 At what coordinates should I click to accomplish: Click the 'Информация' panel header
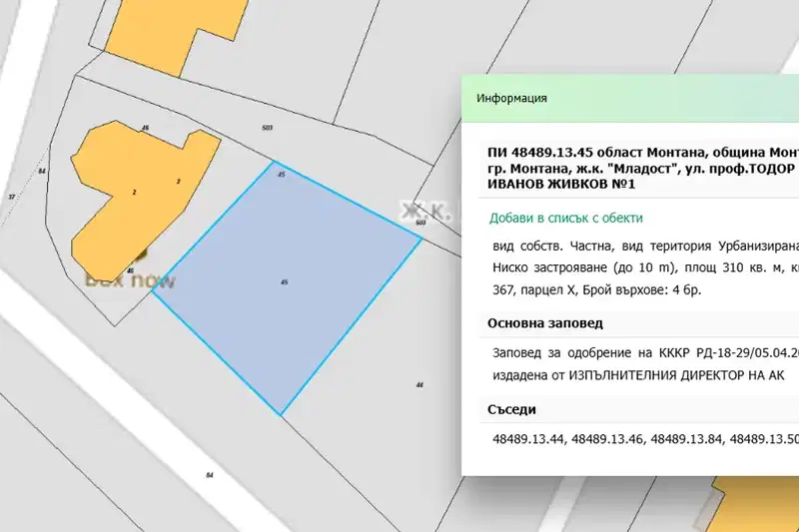pyautogui.click(x=630, y=98)
